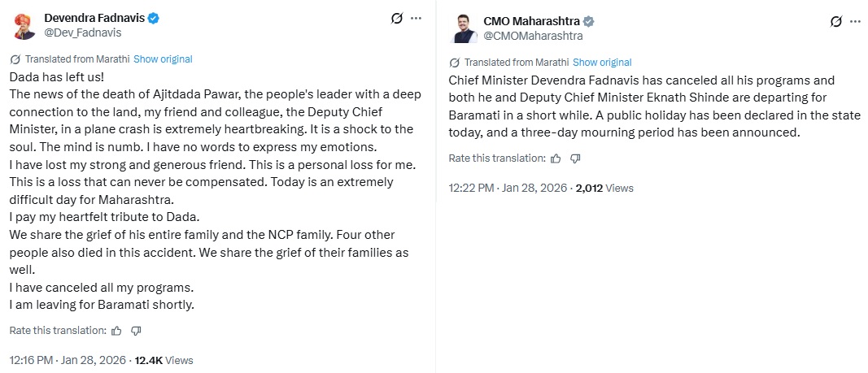The image size is (868, 373).
Task: Thumbs up the Fadnavis post translation
Action: pyautogui.click(x=116, y=331)
